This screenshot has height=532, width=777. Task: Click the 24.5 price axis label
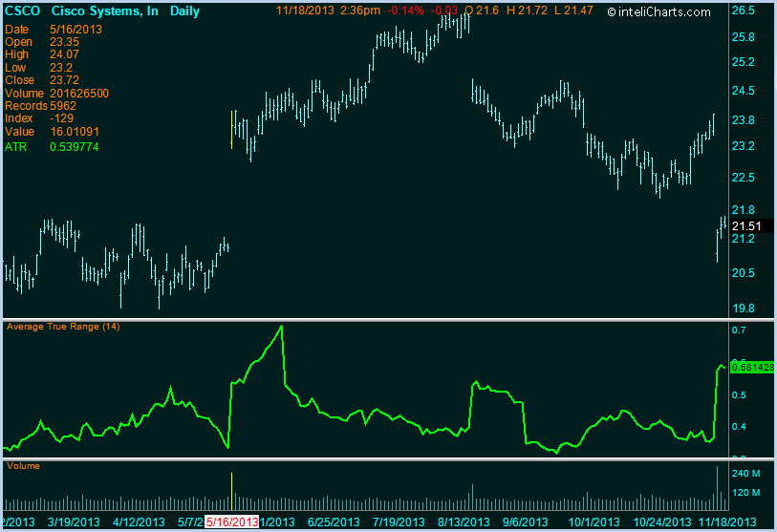tap(744, 91)
